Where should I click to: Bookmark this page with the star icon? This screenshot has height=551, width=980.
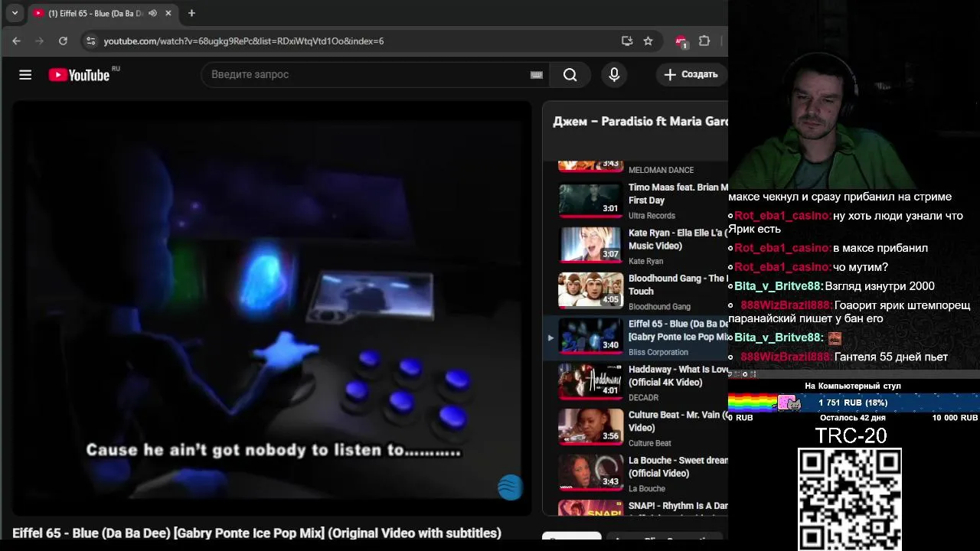pyautogui.click(x=648, y=41)
